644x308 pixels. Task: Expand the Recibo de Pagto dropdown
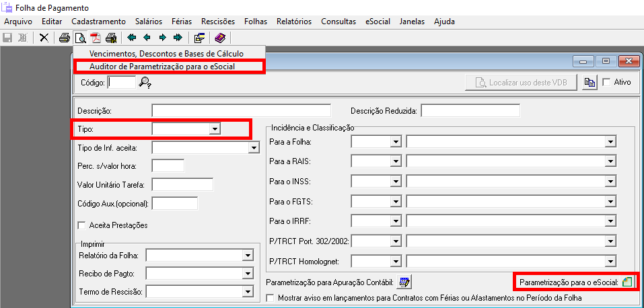tap(248, 274)
